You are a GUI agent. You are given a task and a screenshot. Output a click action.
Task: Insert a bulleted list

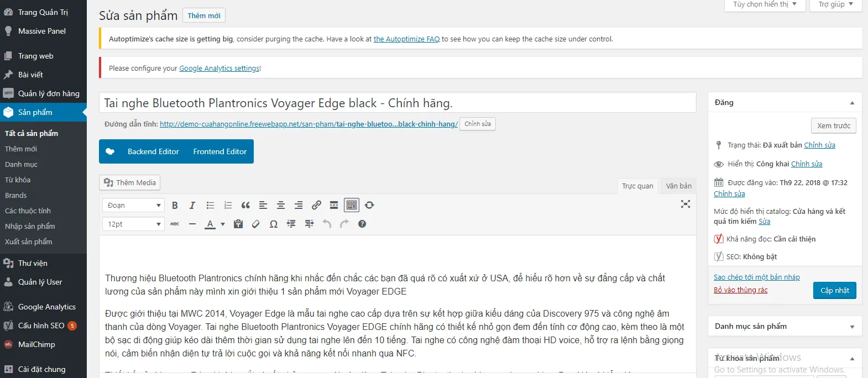[x=210, y=205]
